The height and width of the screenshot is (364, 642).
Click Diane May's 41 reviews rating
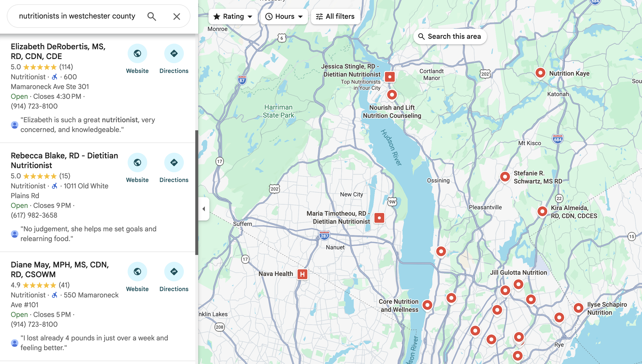[x=40, y=285]
